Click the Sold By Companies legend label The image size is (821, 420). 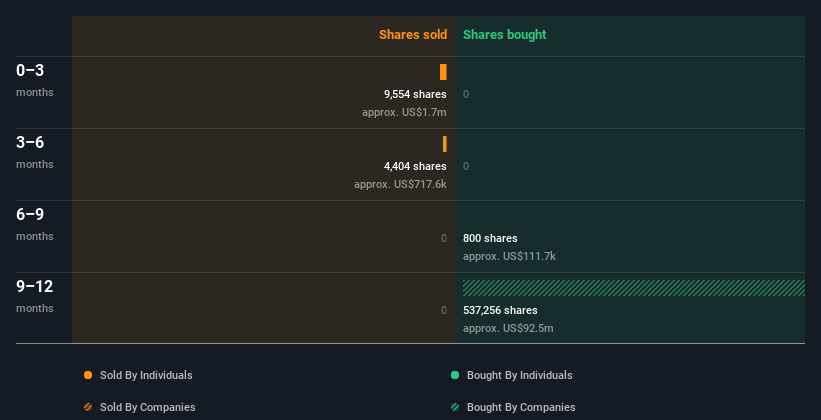(x=148, y=407)
